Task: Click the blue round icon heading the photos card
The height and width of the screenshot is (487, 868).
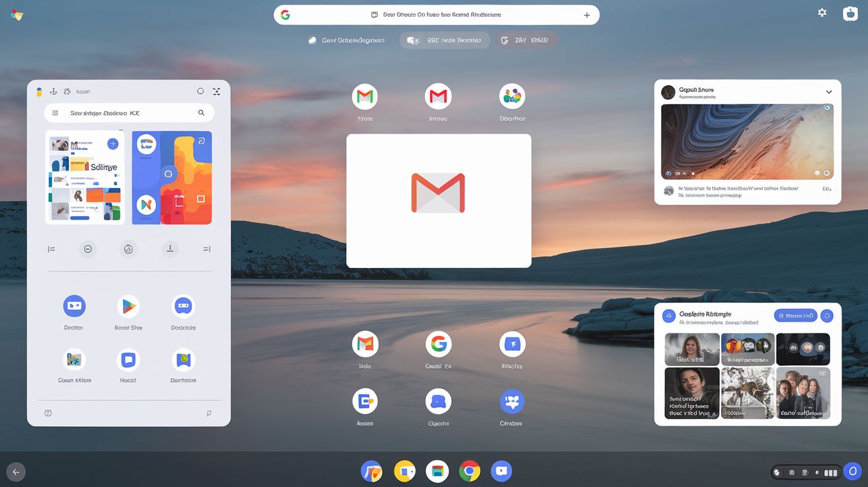Action: click(x=668, y=316)
